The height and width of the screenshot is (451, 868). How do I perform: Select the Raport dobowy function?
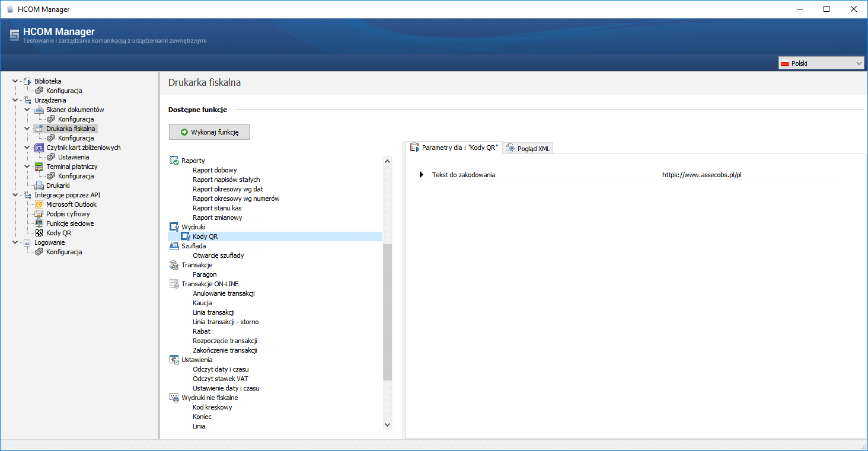[215, 170]
